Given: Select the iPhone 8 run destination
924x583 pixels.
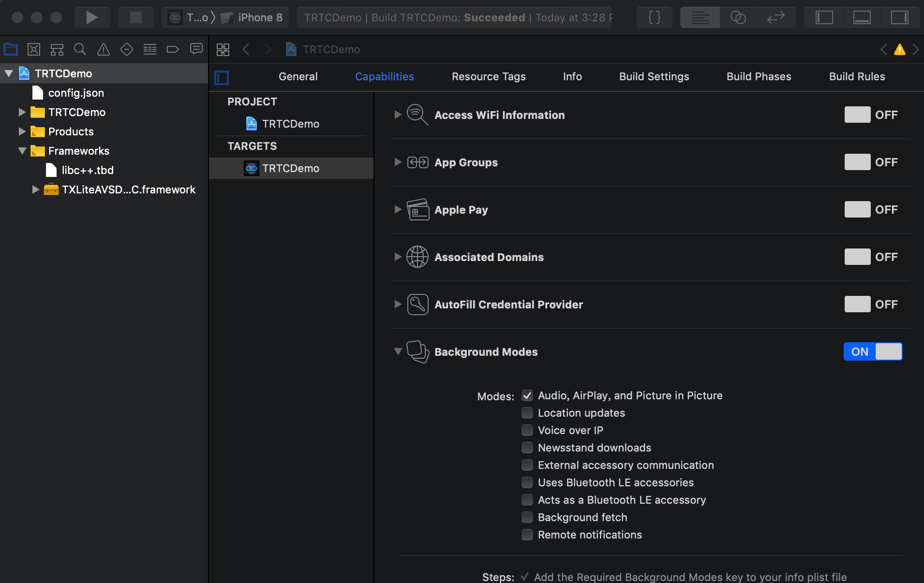Looking at the screenshot, I should pos(259,18).
